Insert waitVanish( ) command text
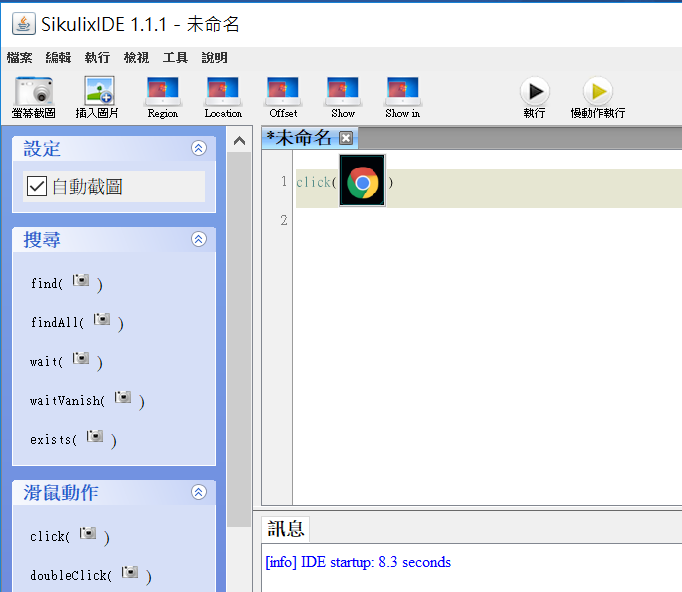This screenshot has height=592, width=682. click(x=67, y=400)
